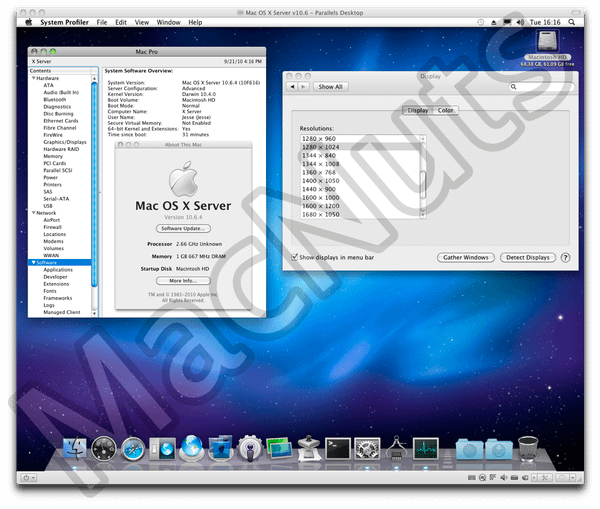The height and width of the screenshot is (509, 600).
Task: Click Gather Windows button
Action: (x=466, y=258)
